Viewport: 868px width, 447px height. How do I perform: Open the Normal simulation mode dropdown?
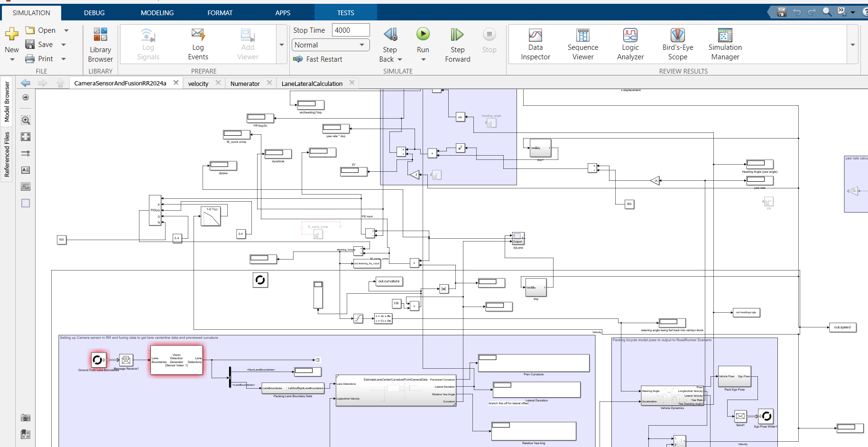tap(331, 45)
